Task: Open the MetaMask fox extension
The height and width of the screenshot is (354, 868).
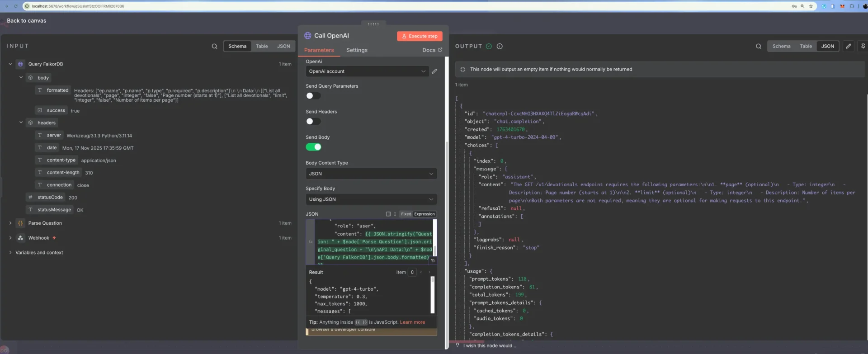Action: pos(842,6)
